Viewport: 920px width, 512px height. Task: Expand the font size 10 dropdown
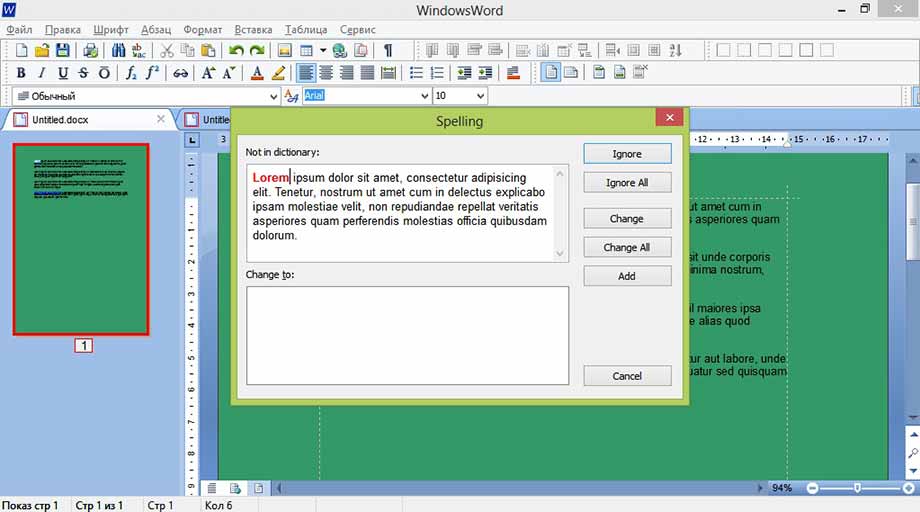tap(480, 96)
